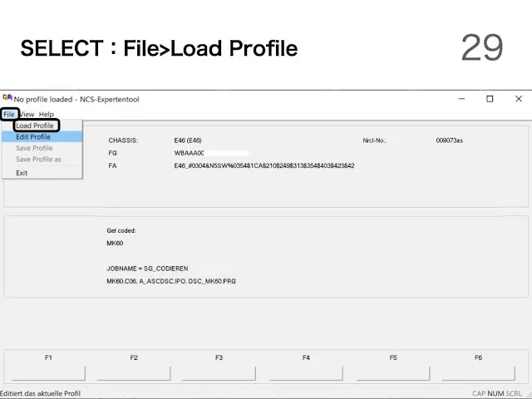
Task: Click the button under F4
Action: [306, 373]
